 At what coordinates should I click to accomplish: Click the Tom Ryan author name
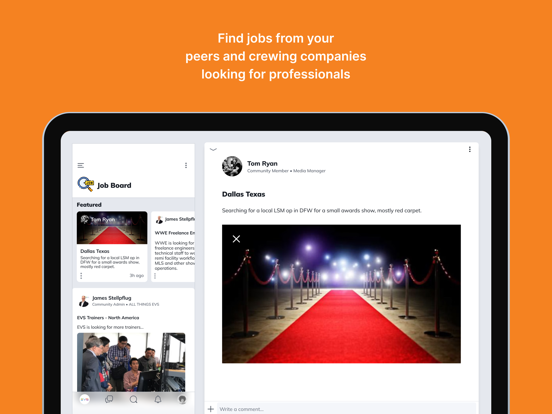click(262, 163)
